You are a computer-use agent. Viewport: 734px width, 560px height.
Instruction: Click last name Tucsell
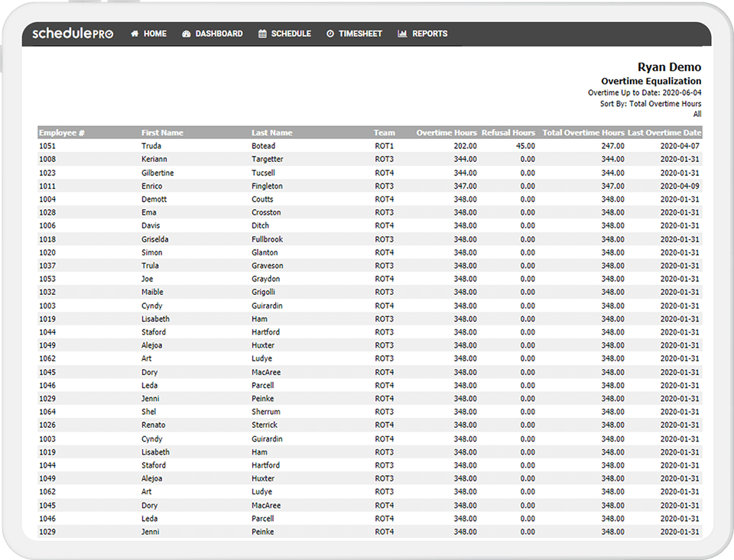pos(263,173)
